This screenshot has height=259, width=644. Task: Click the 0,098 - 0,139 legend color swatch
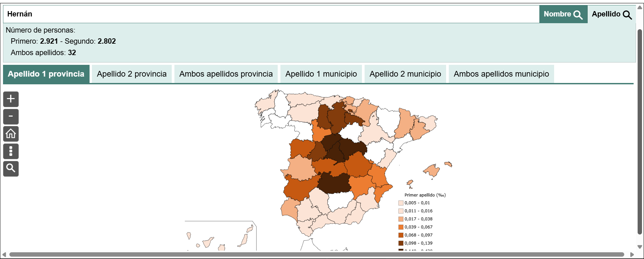pyautogui.click(x=401, y=243)
